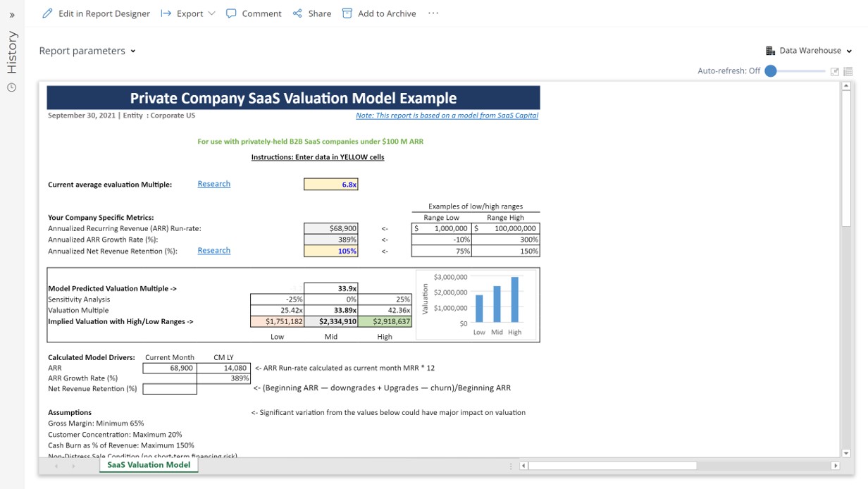The height and width of the screenshot is (489, 868).
Task: Click the yellow 6.8x multiple cell
Action: tap(330, 184)
